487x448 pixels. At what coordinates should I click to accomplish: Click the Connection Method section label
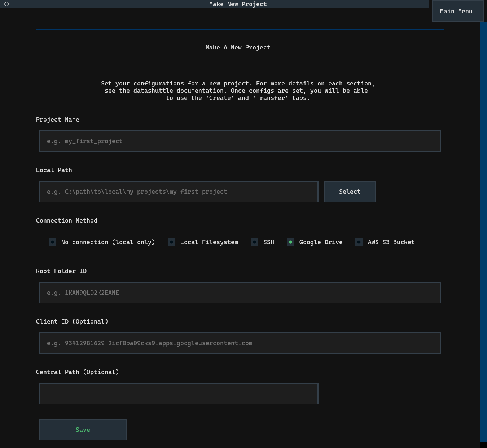tap(67, 220)
